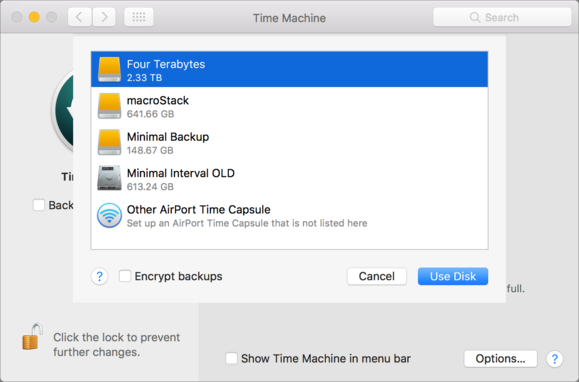Image resolution: width=579 pixels, height=382 pixels.
Task: Click the "641.66 GB" size text
Action: point(150,114)
